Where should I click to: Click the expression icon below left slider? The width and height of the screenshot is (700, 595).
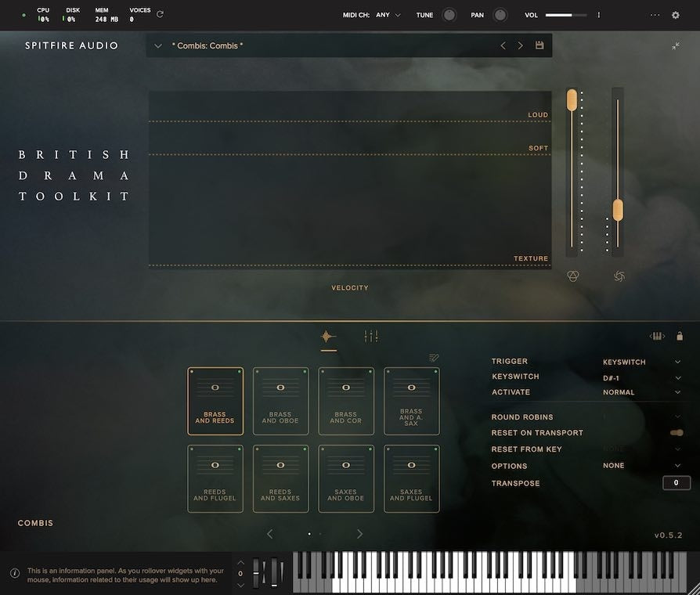(x=573, y=276)
